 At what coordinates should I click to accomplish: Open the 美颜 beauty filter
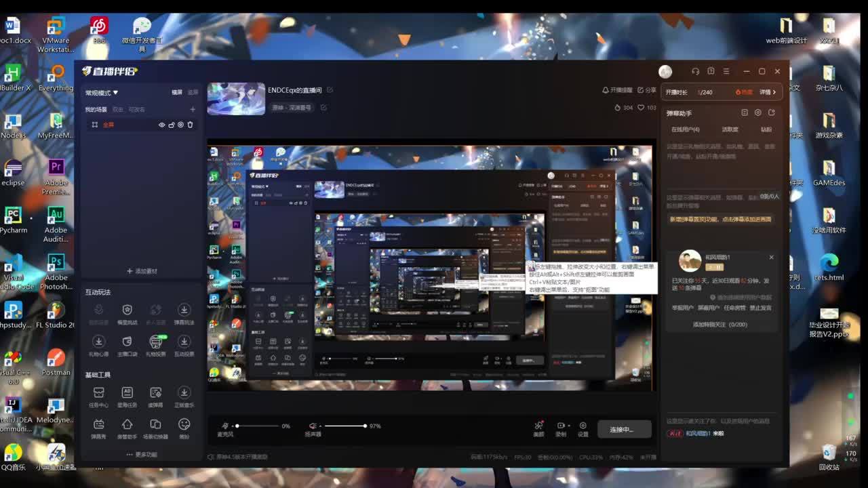click(x=538, y=429)
